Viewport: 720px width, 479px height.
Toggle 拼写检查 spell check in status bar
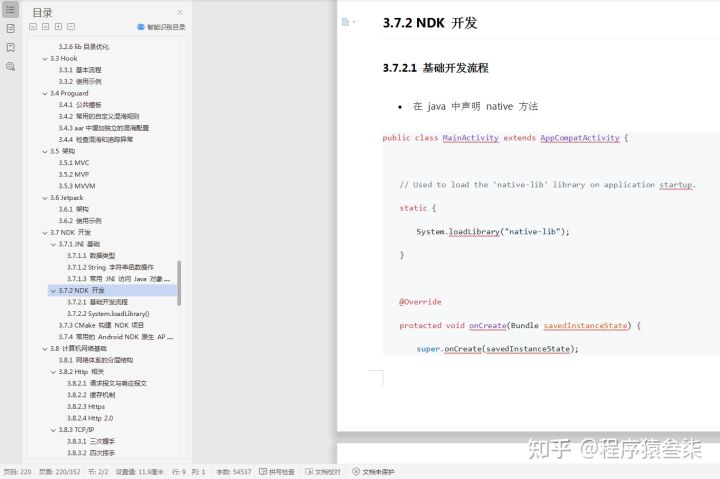click(x=277, y=472)
